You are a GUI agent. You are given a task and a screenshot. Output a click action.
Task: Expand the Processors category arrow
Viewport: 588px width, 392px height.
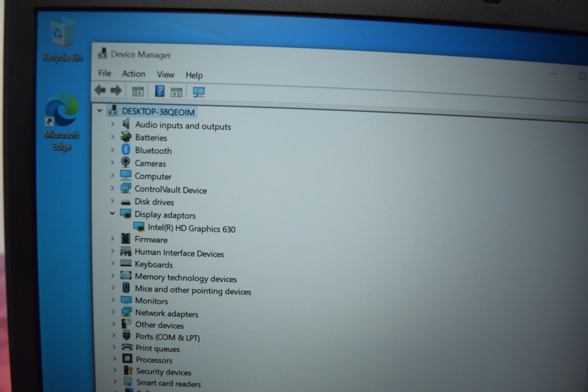point(114,359)
